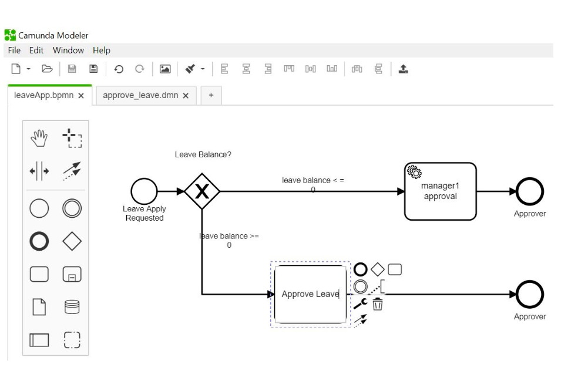Select the Space tool

[39, 171]
